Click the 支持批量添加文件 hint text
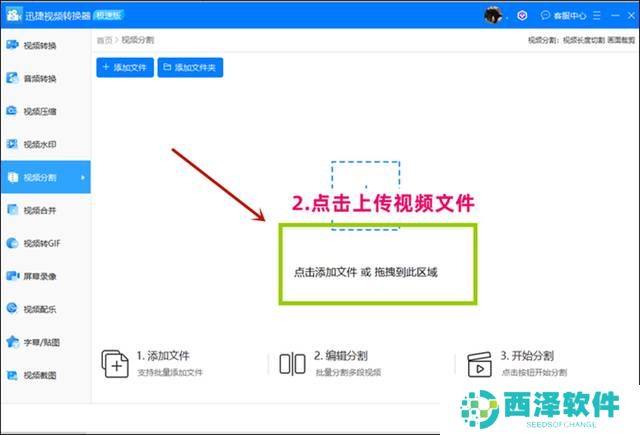This screenshot has height=435, width=640. pos(170,372)
